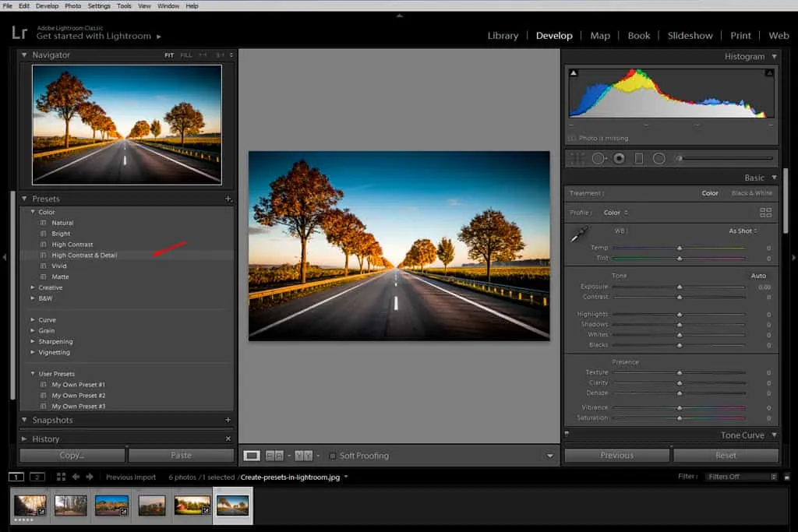Activate the Spot Removal tool
The height and width of the screenshot is (532, 798).
click(x=598, y=158)
